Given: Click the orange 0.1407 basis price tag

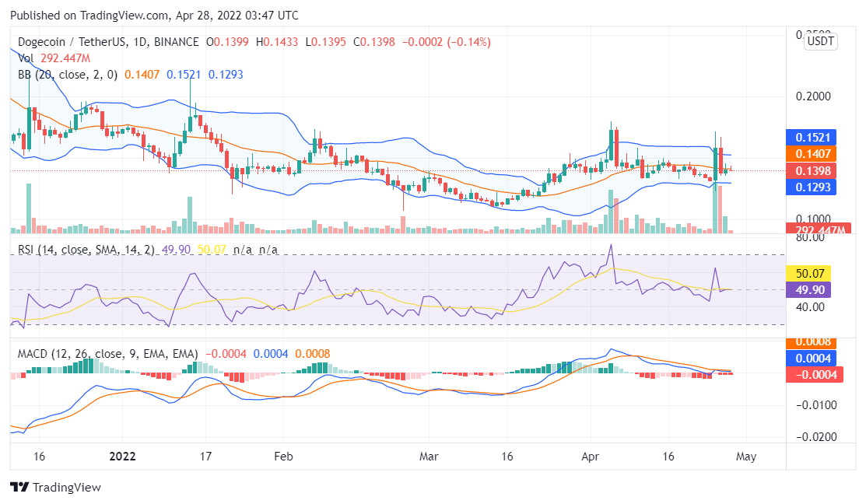Looking at the screenshot, I should click(810, 154).
